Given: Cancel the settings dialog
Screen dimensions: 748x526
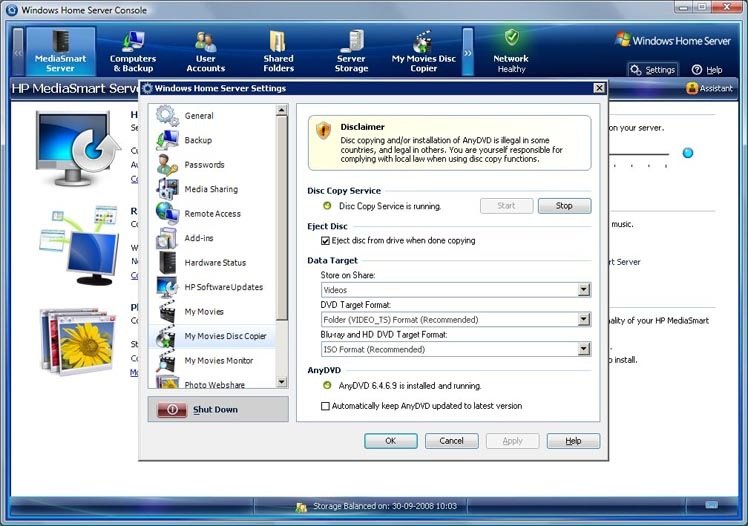Looking at the screenshot, I should [x=451, y=441].
